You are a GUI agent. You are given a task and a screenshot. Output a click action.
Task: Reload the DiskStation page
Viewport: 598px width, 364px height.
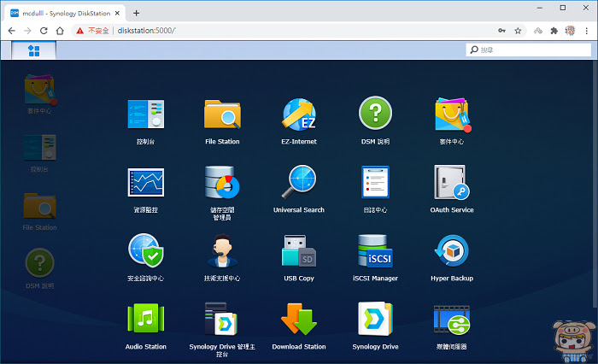click(x=44, y=31)
